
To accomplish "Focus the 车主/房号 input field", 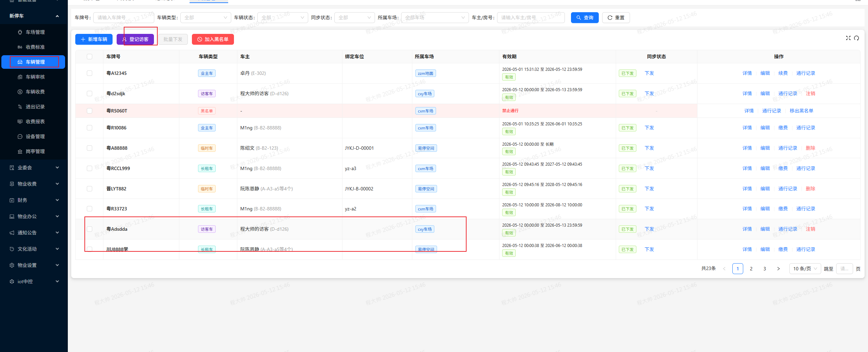I will 531,18.
